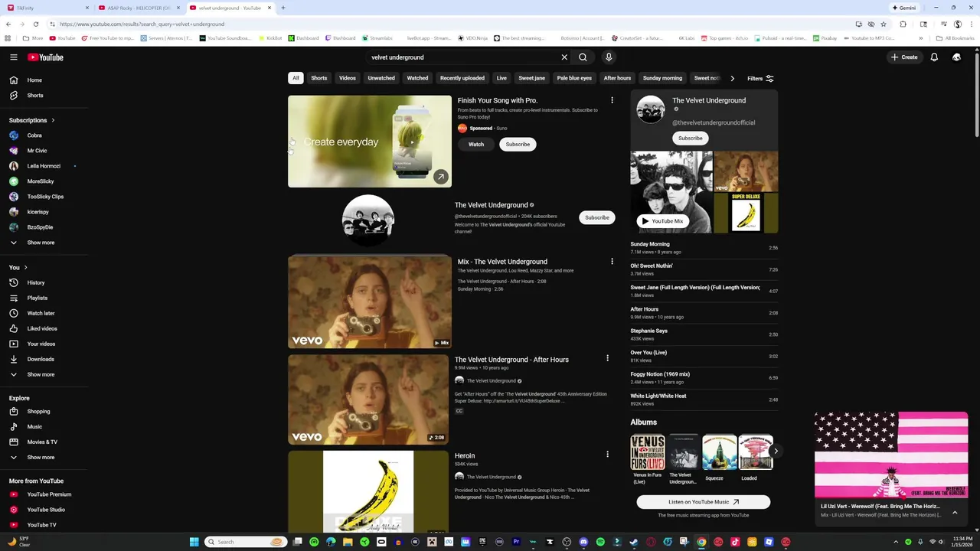Subscribe to The Velvet Underground channel result
980x551 pixels.
[597, 217]
